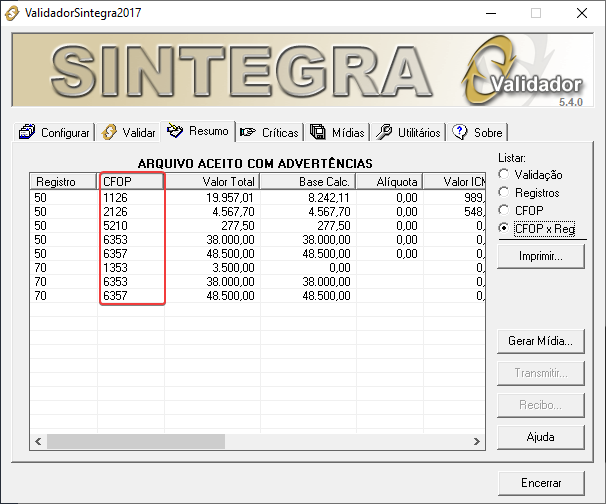Open the Configurar tab
This screenshot has height=504, width=606.
(x=54, y=133)
